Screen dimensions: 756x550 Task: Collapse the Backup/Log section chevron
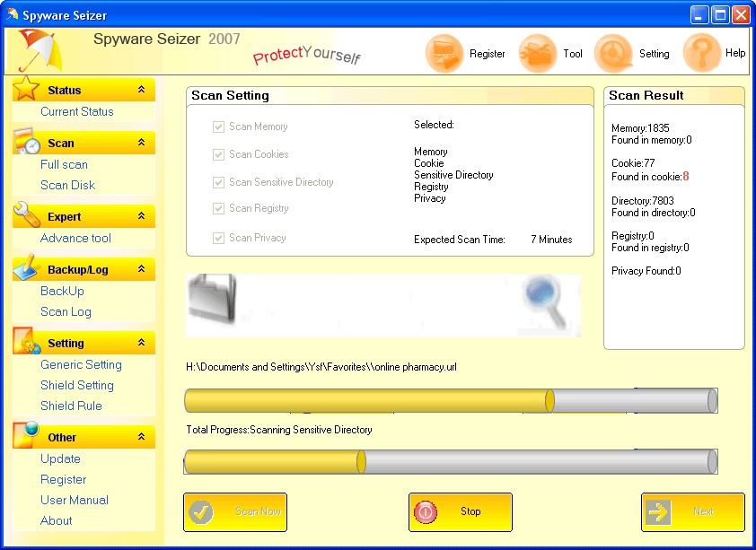pos(141,269)
